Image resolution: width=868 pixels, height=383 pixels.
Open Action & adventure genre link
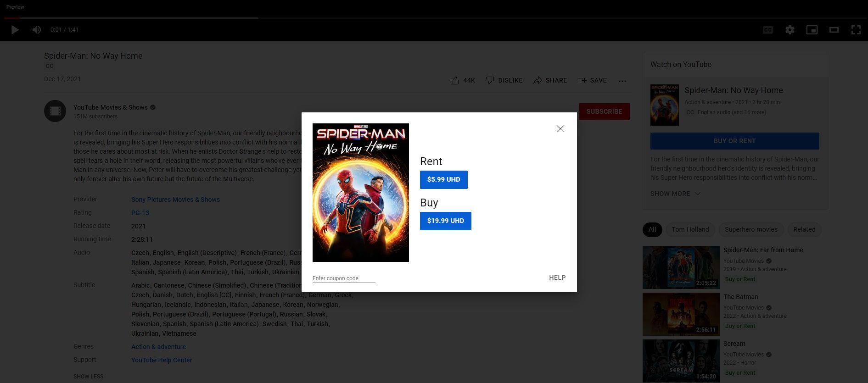coord(158,347)
